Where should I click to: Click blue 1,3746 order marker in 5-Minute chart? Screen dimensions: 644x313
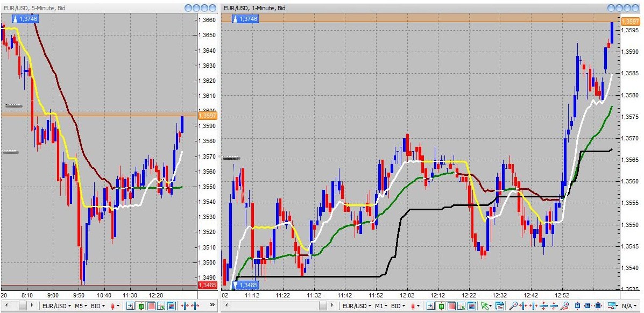[26, 19]
